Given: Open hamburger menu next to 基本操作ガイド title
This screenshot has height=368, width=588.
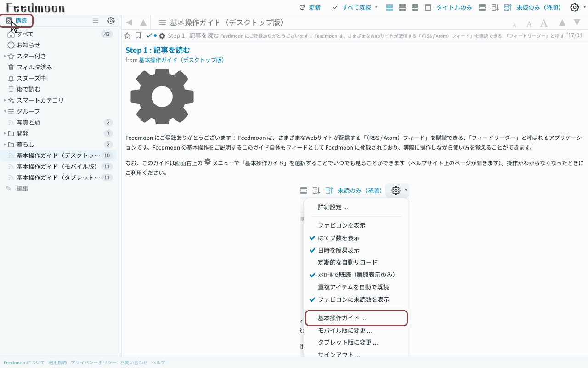Looking at the screenshot, I should coord(162,23).
